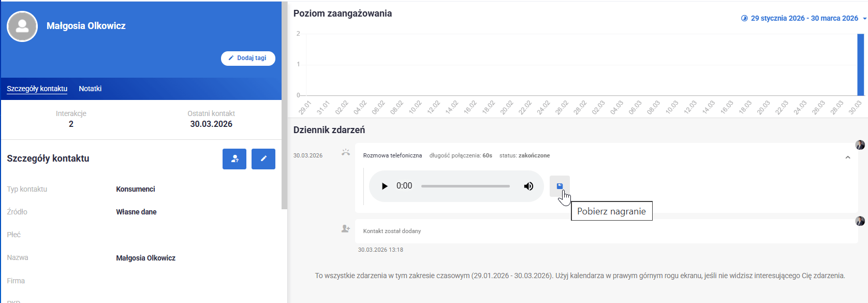Click the blue pencil edit contact button
The height and width of the screenshot is (303, 868).
coord(263,159)
